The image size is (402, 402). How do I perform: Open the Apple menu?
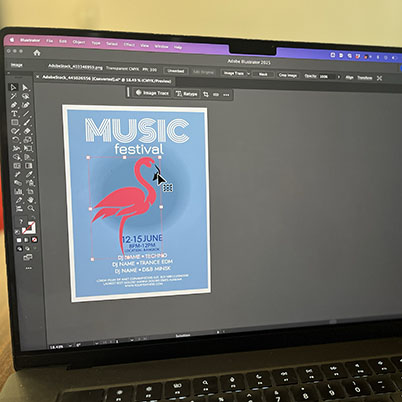12,40
